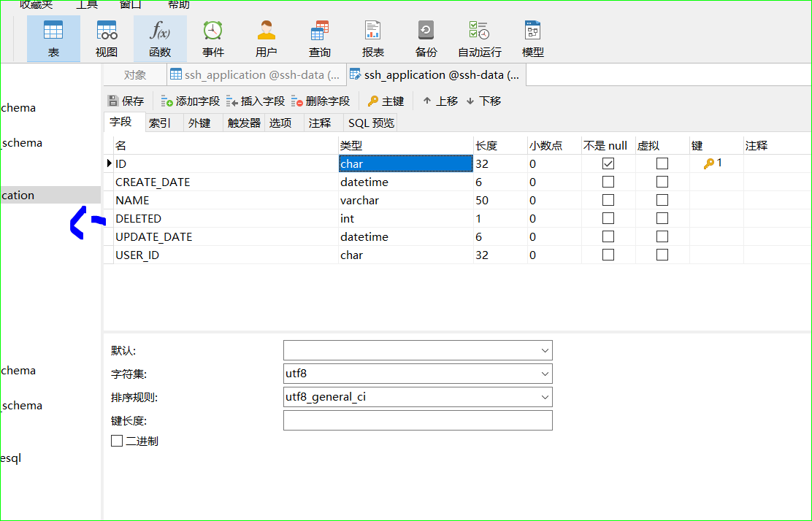
Task: Check 不是 null for USER_ID field
Action: tap(608, 255)
